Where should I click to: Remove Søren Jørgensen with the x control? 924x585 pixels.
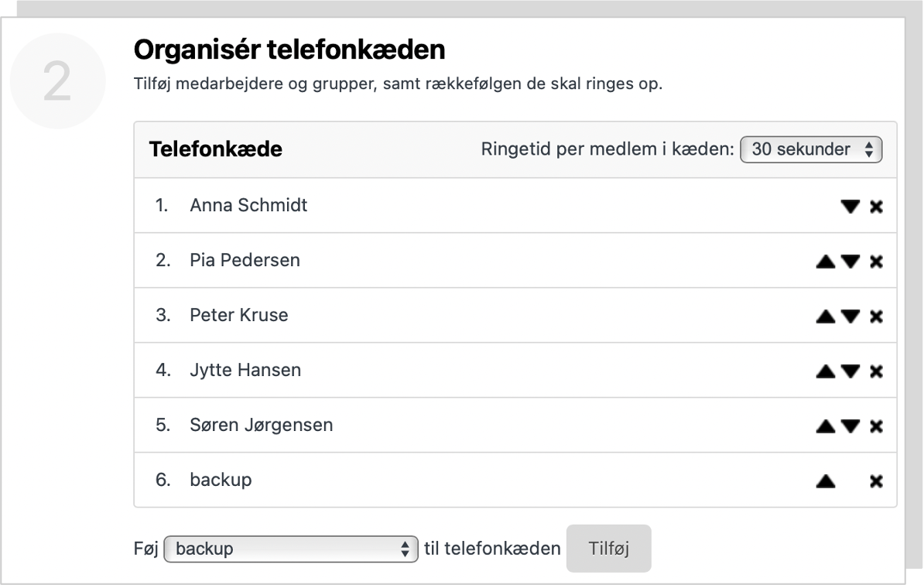(x=875, y=425)
